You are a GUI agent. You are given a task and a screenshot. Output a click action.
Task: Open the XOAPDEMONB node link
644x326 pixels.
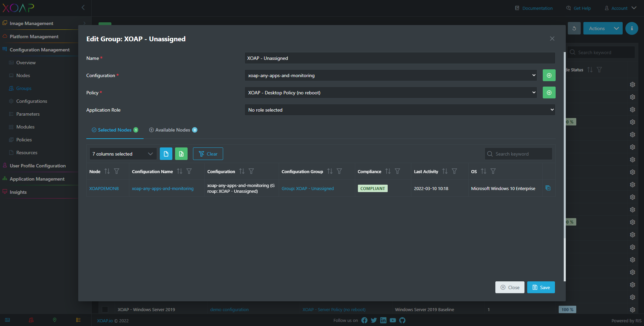[x=104, y=189]
